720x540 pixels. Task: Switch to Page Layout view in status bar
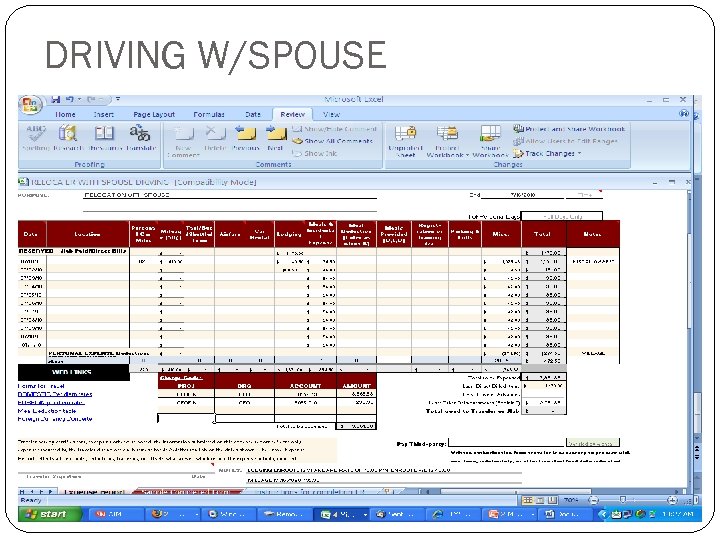tap(540, 500)
